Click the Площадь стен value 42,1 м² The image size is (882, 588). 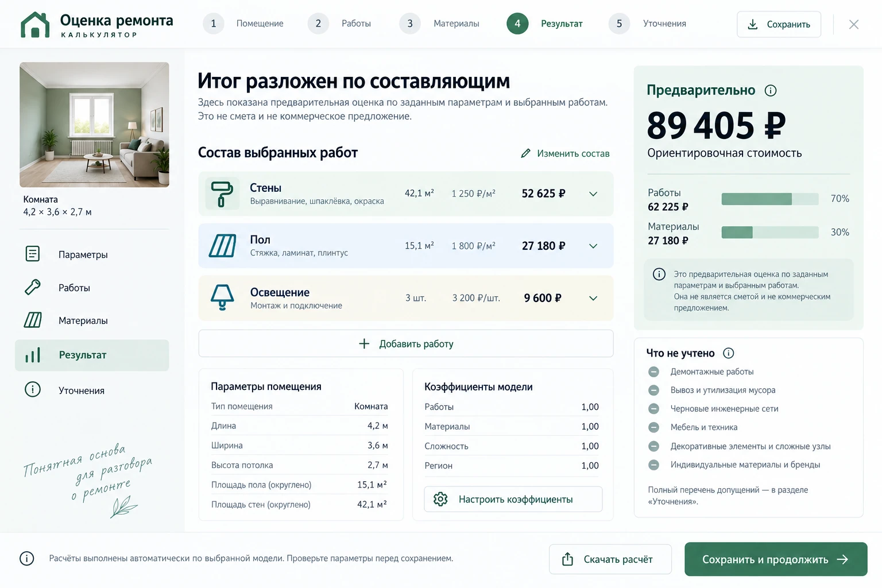pos(372,504)
